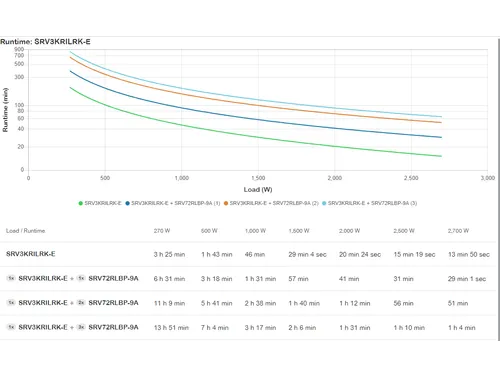Click the 20 min 24 sec cell

point(360,254)
